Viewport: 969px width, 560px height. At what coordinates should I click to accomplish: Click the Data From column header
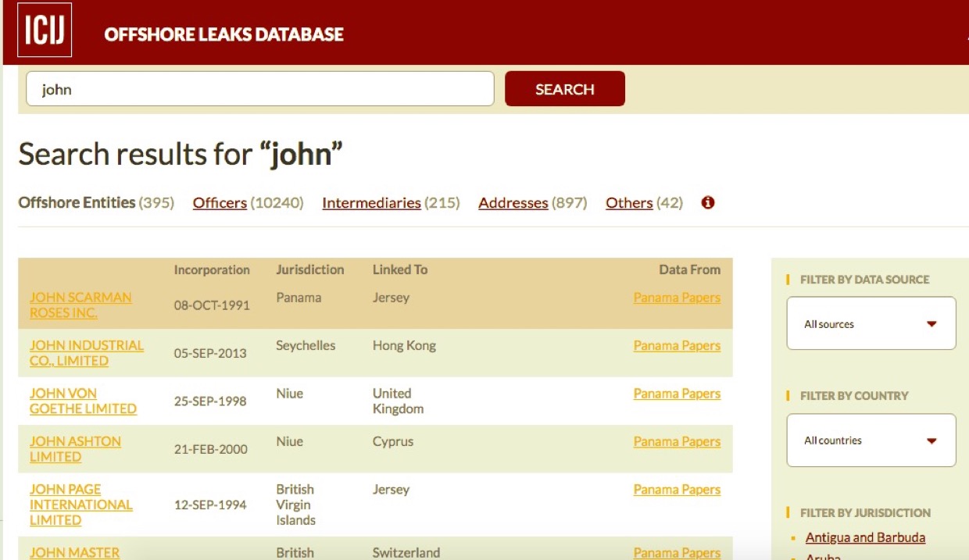(689, 269)
